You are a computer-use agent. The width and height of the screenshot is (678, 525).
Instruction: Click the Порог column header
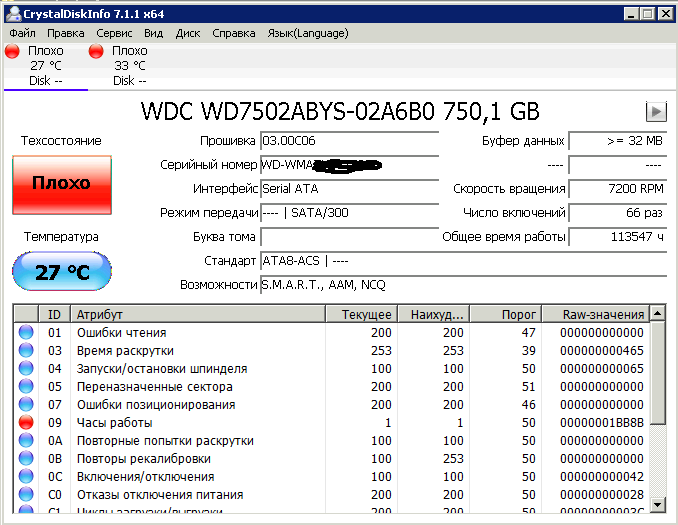coord(506,314)
